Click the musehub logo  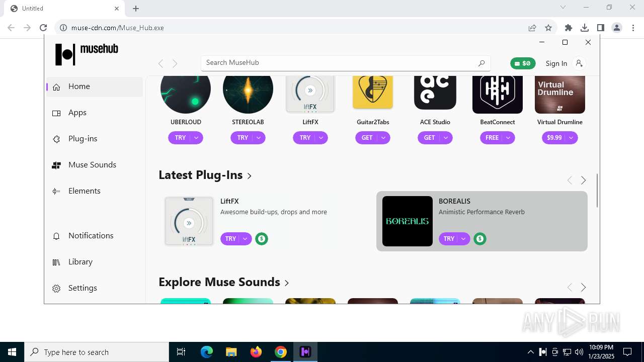pos(87,54)
